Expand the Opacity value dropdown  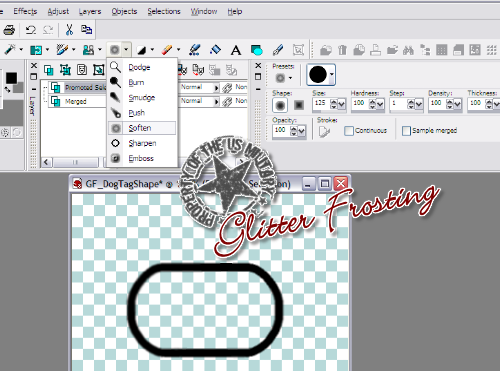(301, 131)
